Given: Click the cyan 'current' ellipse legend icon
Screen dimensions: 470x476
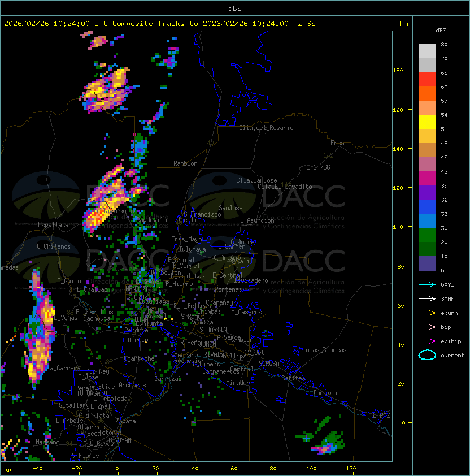Looking at the screenshot, I should [x=427, y=355].
